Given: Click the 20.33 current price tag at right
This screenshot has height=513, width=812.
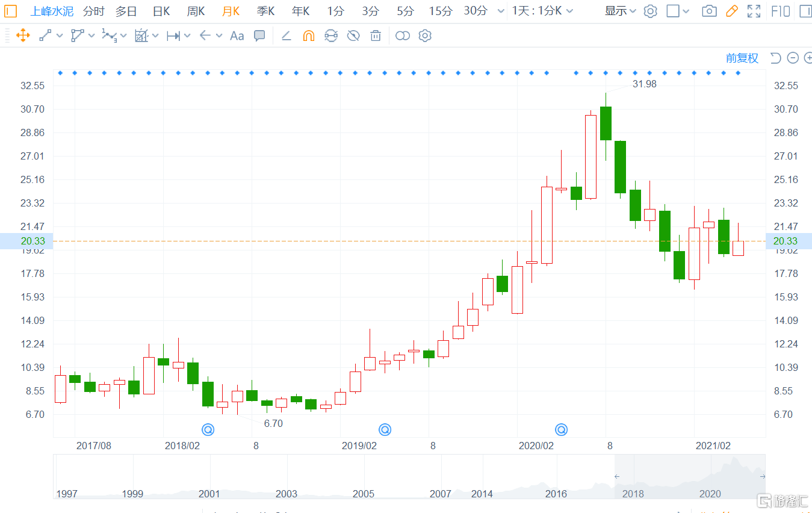Looking at the screenshot, I should click(x=789, y=241).
